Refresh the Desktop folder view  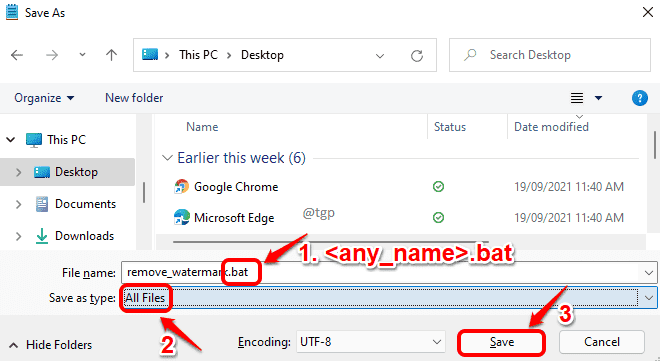pos(417,56)
